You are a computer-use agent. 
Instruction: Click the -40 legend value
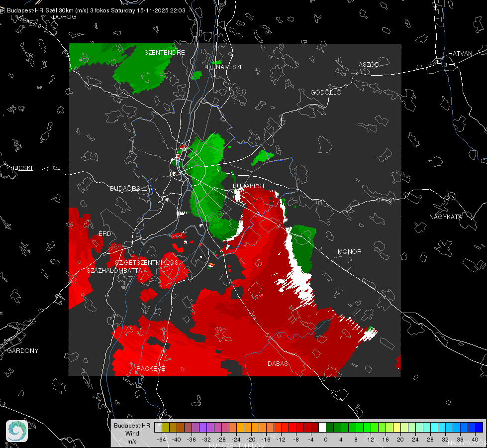click(176, 440)
